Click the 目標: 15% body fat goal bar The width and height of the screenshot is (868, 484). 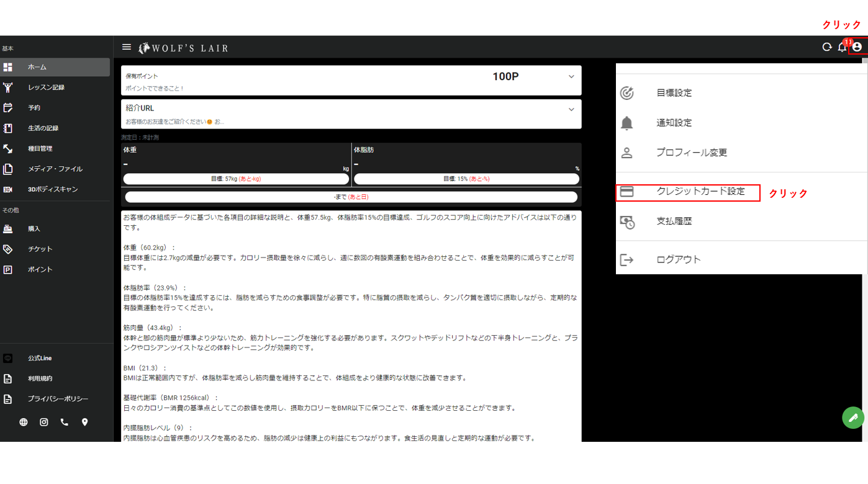point(466,179)
